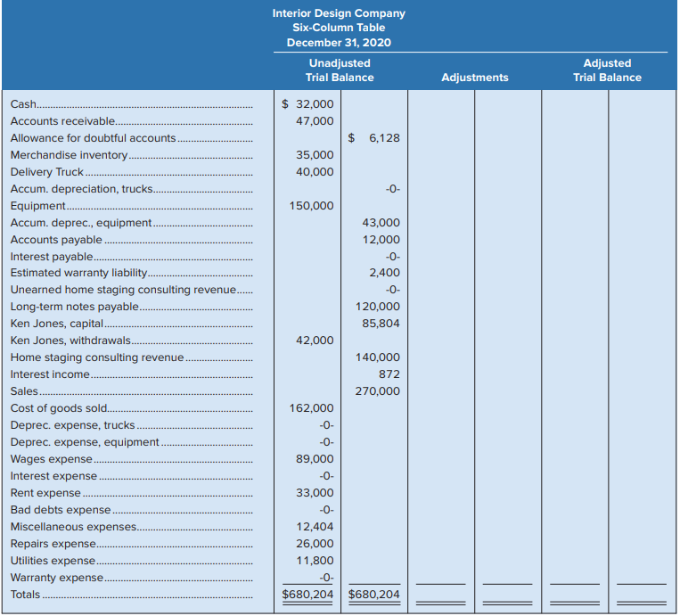The width and height of the screenshot is (680, 616).
Task: Click the 12,000 accounts payable credit
Action: (381, 240)
